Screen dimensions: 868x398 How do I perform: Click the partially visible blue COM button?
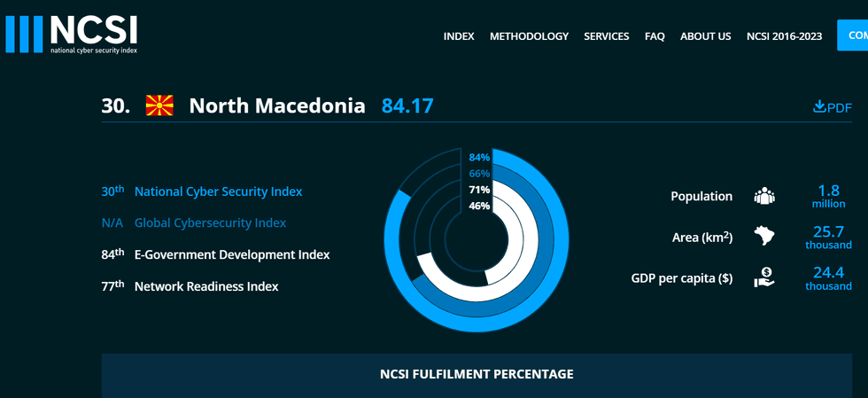[852, 35]
